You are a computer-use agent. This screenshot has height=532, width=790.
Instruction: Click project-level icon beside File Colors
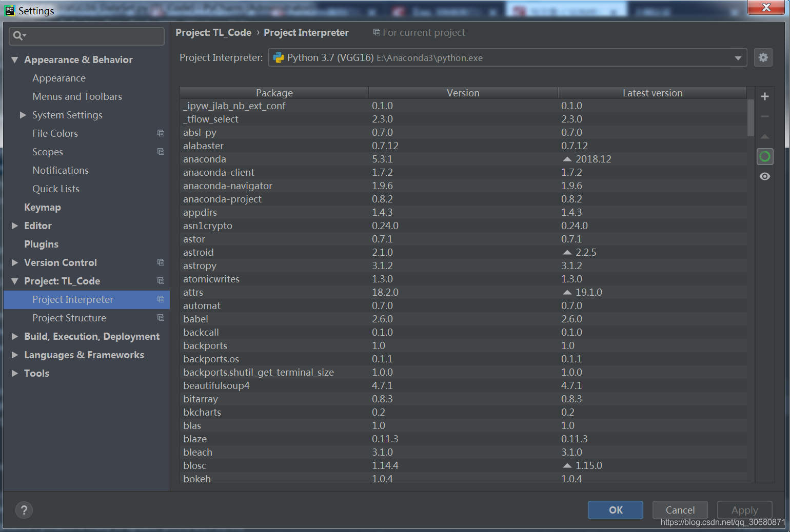pos(161,133)
